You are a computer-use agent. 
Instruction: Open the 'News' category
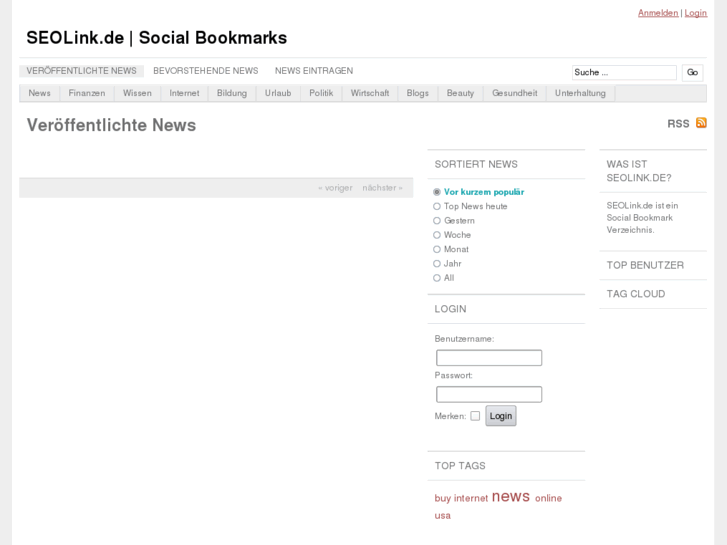(x=39, y=93)
